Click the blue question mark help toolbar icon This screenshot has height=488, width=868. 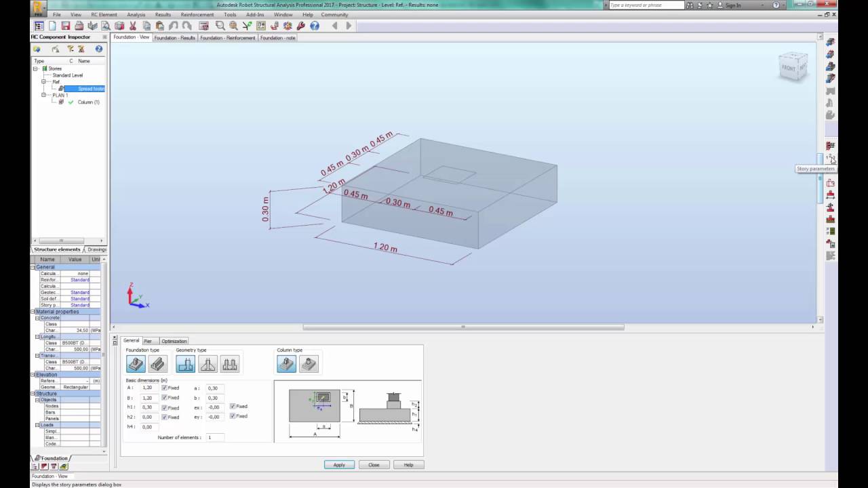[315, 26]
